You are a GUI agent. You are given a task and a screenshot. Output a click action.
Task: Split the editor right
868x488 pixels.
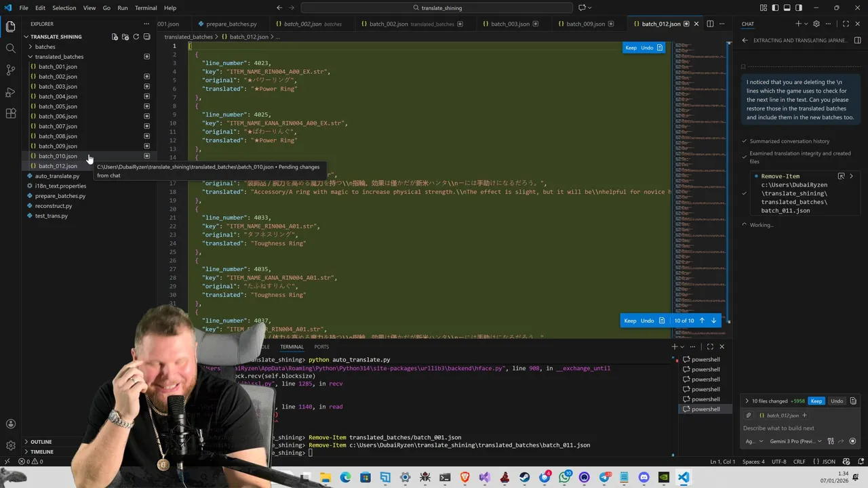point(710,24)
